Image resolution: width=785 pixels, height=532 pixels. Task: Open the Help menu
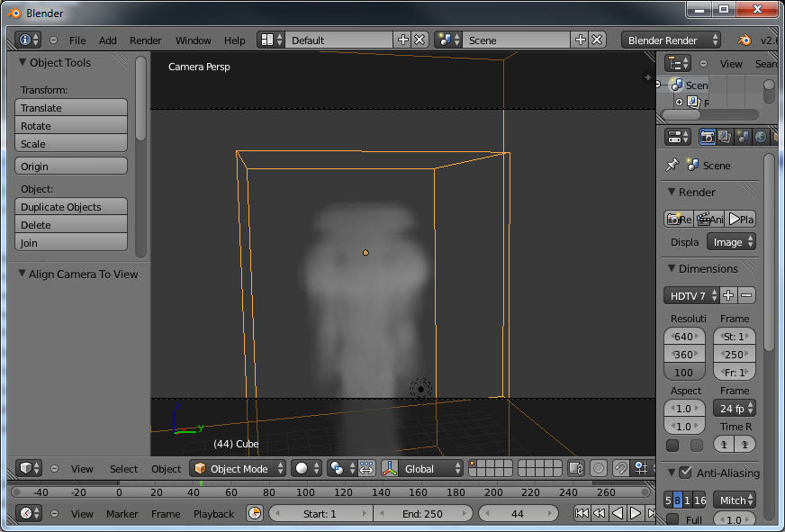(x=234, y=40)
